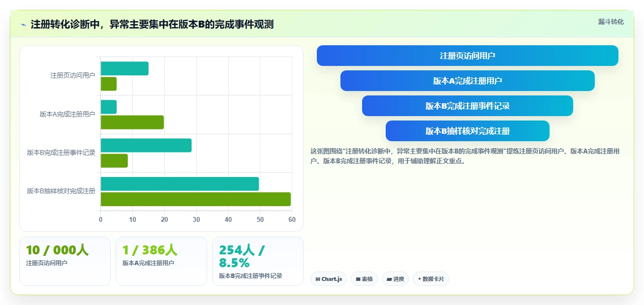Select the 进度 chip label
The height and width of the screenshot is (305, 644).
(399, 279)
